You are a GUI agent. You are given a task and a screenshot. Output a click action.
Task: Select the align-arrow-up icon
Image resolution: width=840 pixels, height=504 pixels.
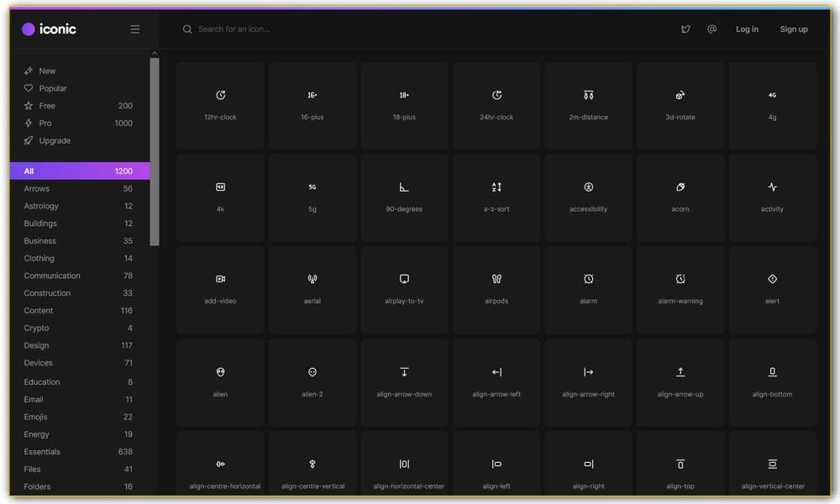click(680, 382)
